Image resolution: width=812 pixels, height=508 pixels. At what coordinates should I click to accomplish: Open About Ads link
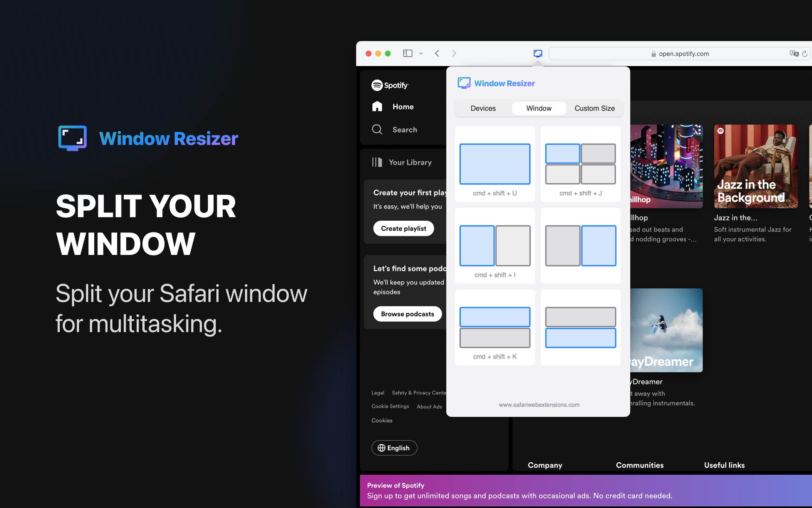[429, 406]
